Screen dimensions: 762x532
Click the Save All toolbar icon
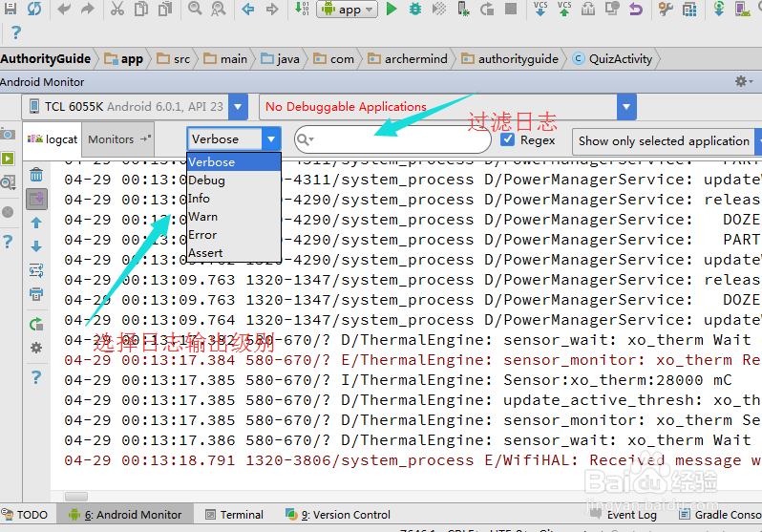click(x=10, y=8)
